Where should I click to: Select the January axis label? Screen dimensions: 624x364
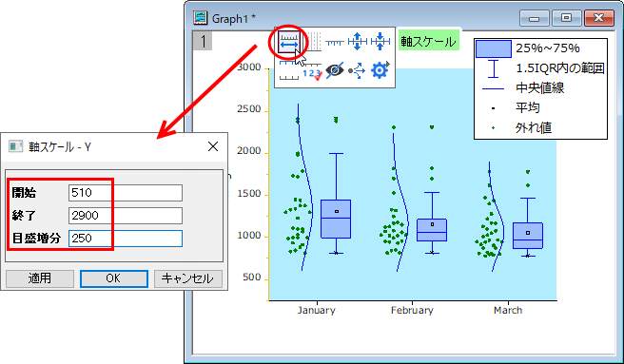tap(317, 310)
